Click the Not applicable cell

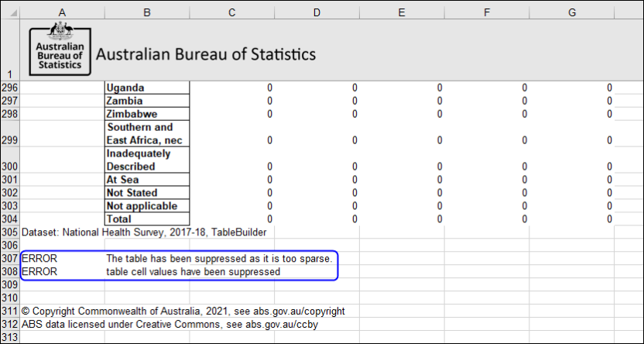(147, 206)
